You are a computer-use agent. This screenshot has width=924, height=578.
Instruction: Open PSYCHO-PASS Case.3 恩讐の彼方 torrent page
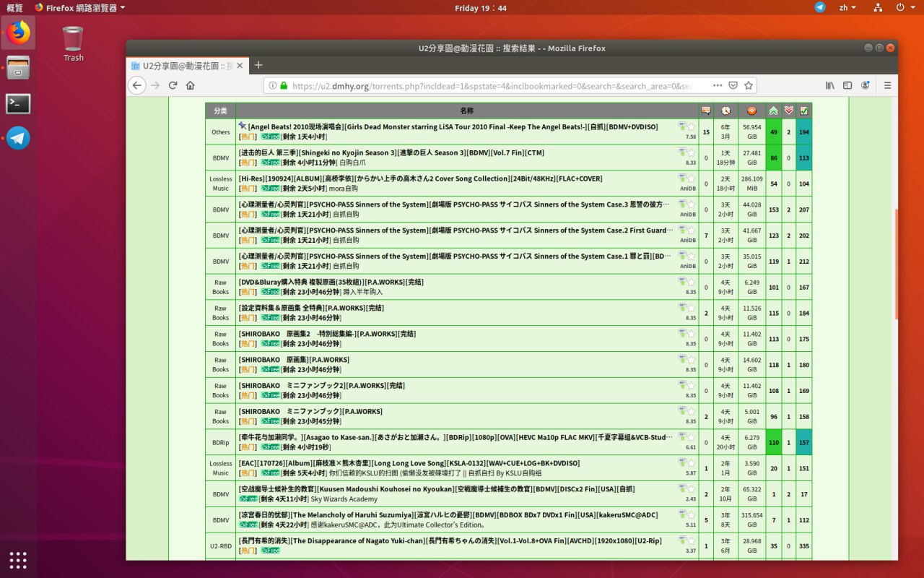[x=455, y=204]
